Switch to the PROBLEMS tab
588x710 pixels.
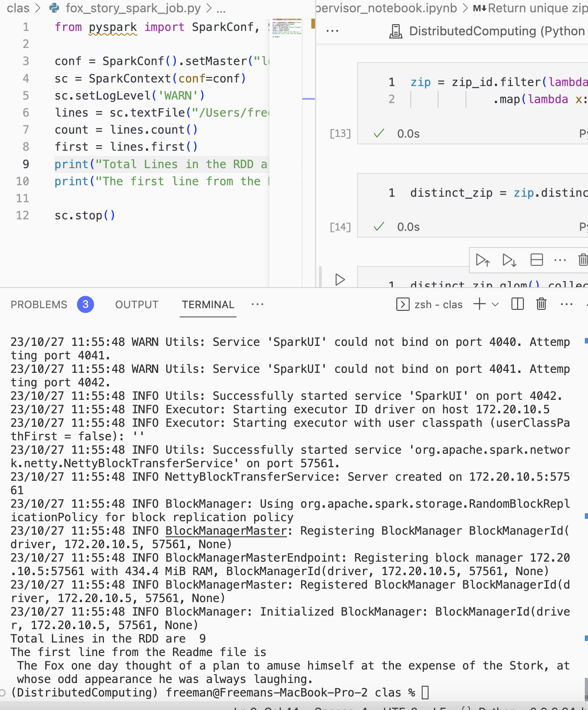(39, 305)
